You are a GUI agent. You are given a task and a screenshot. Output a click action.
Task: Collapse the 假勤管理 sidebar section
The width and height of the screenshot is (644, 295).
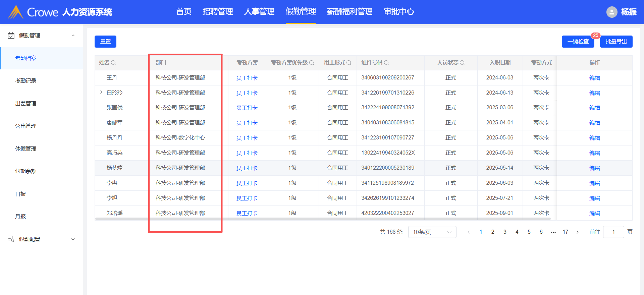73,36
